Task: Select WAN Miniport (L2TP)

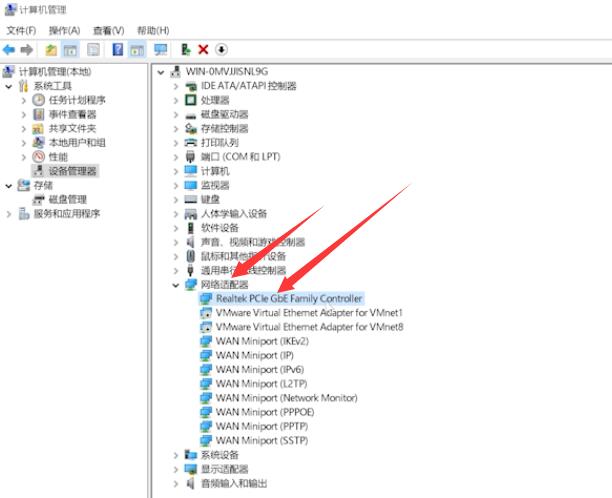Action: 262,384
